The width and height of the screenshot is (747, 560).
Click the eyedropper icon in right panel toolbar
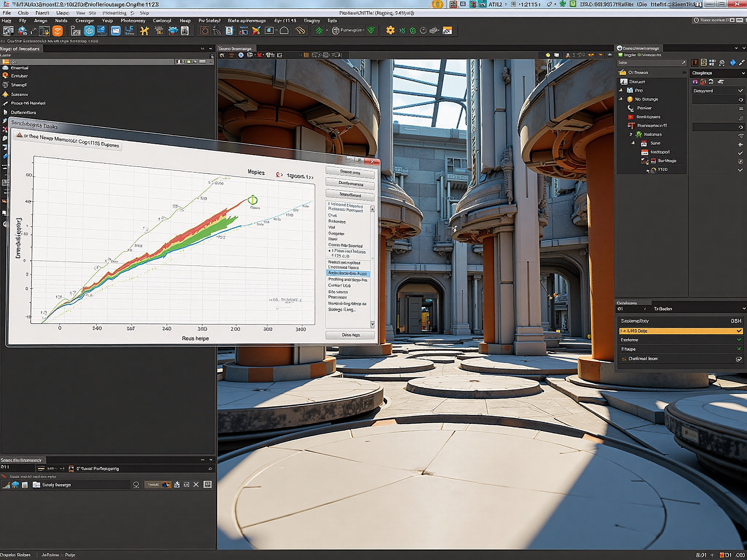coord(742,63)
